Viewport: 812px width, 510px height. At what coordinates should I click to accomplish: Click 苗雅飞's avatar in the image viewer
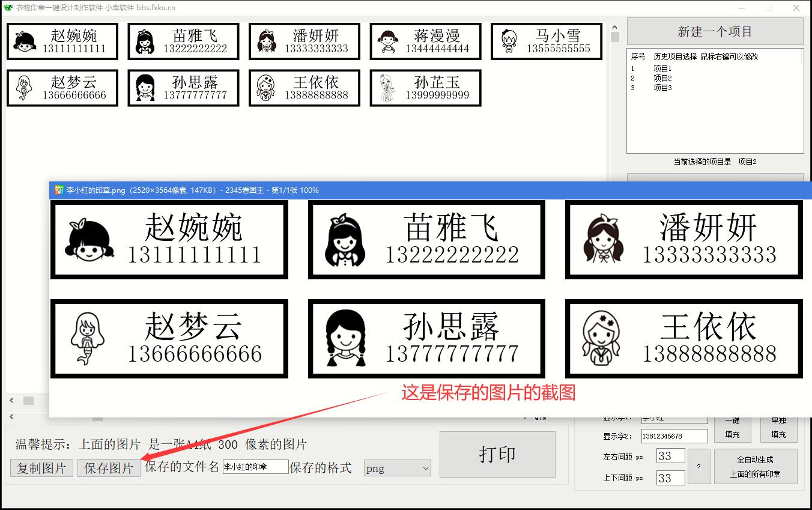346,240
